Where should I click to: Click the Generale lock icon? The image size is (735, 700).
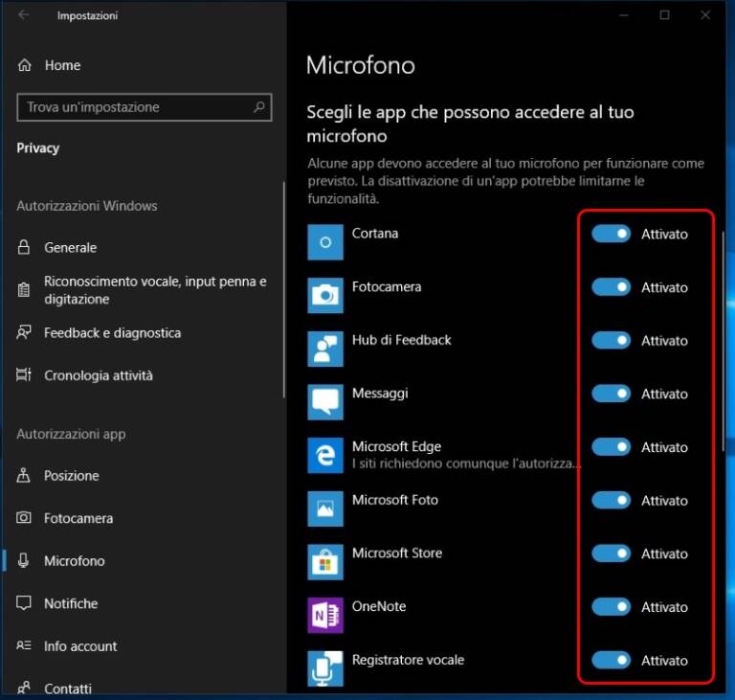pos(23,247)
